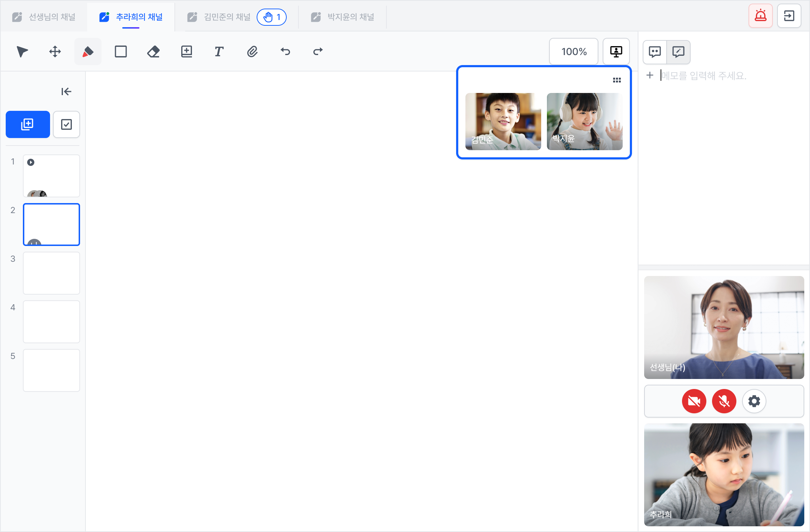Open the device settings gear
Image resolution: width=810 pixels, height=532 pixels.
point(754,401)
